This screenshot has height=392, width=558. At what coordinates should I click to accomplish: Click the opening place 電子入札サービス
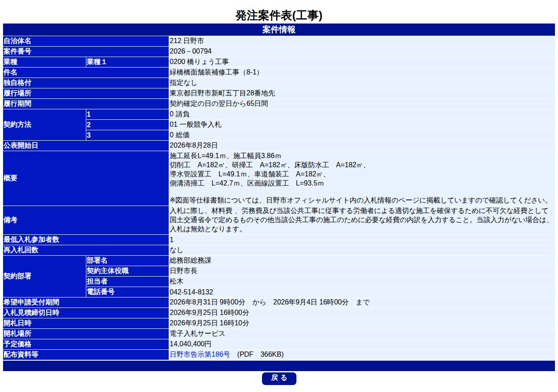[197, 334]
